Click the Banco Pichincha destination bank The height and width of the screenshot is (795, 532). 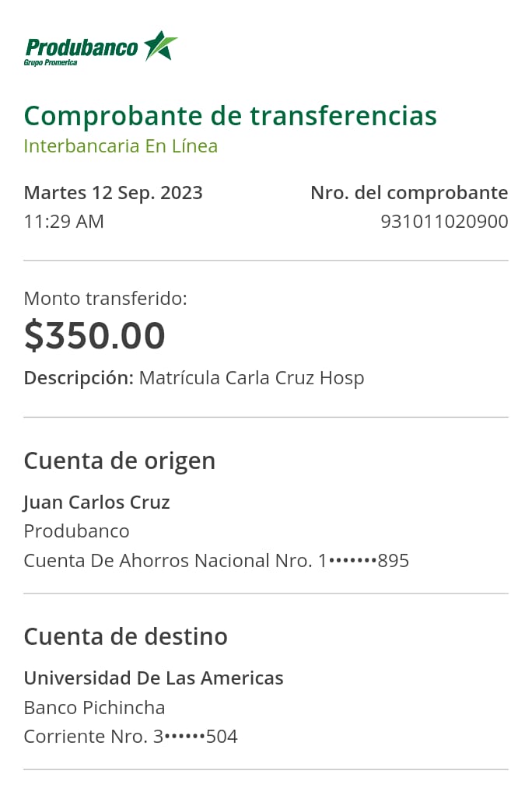pos(94,707)
